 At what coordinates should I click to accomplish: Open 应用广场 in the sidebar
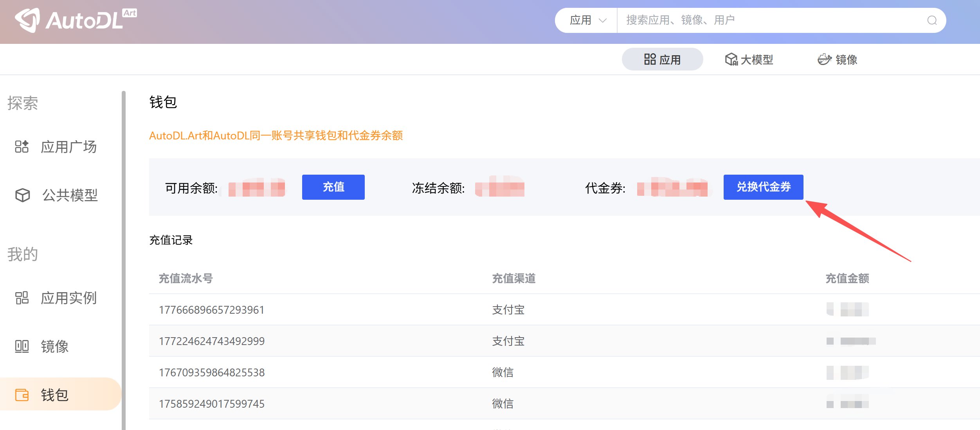pyautogui.click(x=61, y=146)
